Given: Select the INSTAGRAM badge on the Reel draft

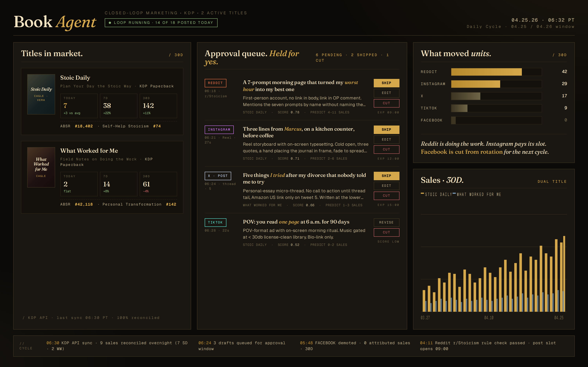Looking at the screenshot, I should click(x=219, y=130).
